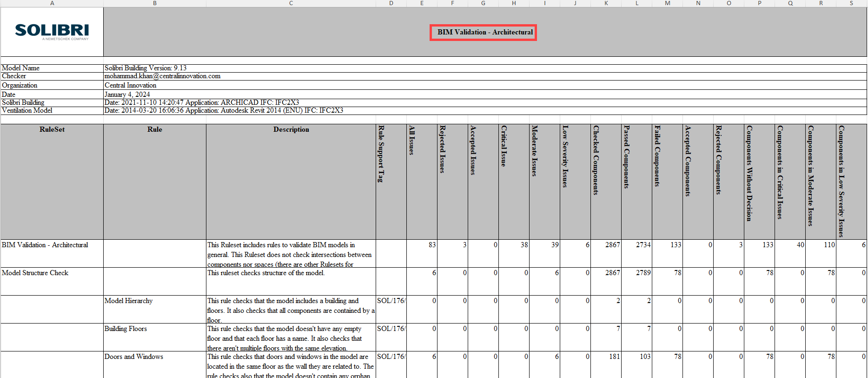Click the 'All Issues' heading cell

(x=422, y=182)
